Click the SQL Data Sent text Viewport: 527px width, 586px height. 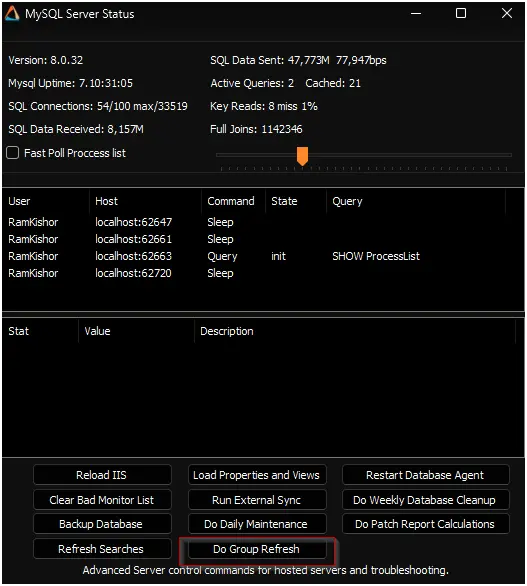point(298,60)
